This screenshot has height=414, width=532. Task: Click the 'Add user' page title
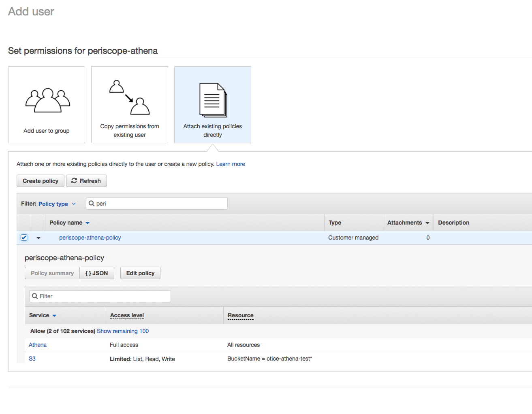31,11
